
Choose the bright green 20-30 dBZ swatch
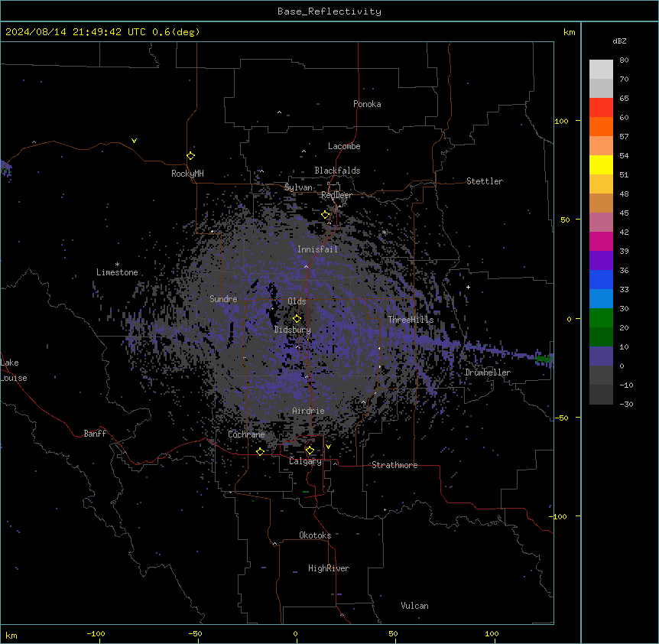click(601, 318)
